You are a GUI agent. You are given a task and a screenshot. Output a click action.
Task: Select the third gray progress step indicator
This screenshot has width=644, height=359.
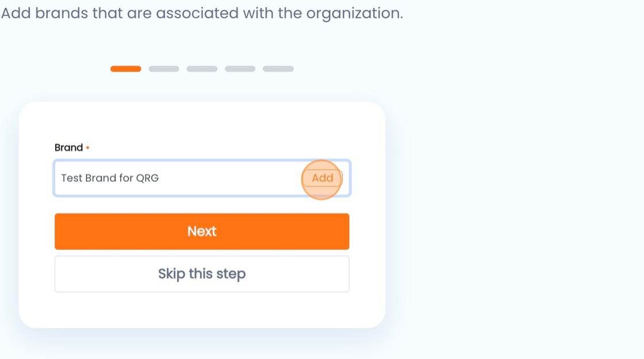[202, 68]
